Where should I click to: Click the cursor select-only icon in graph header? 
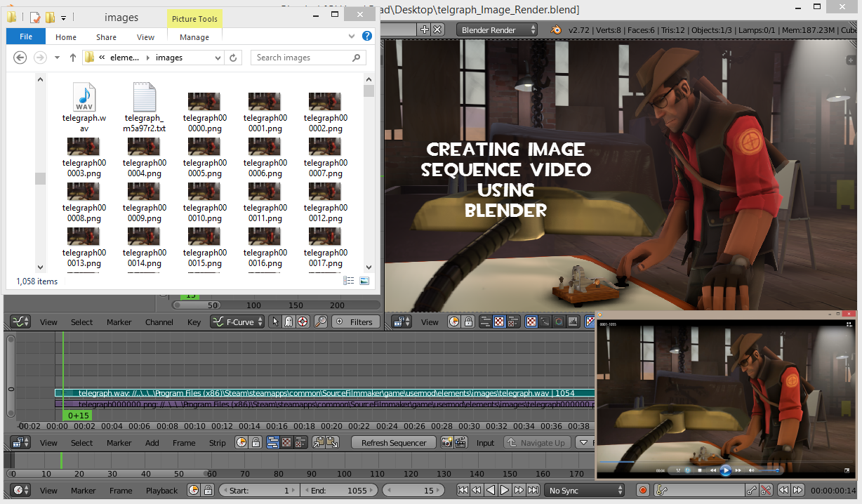pyautogui.click(x=274, y=322)
